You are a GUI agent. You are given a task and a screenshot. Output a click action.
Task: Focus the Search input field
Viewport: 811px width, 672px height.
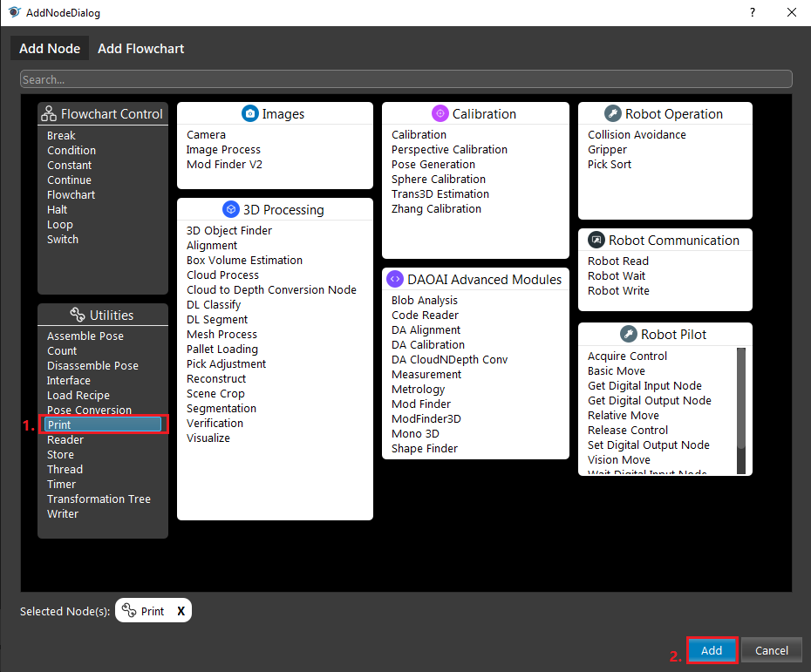coord(406,79)
